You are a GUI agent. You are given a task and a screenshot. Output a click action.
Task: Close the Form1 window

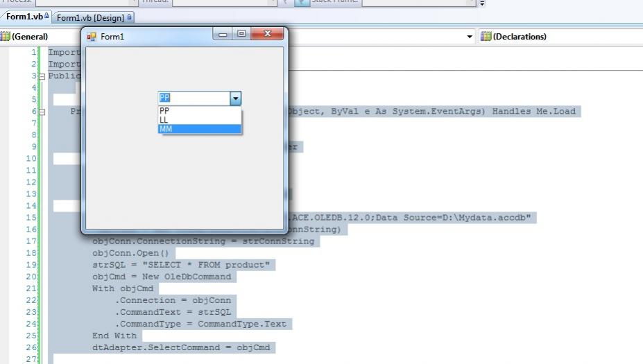coord(267,33)
